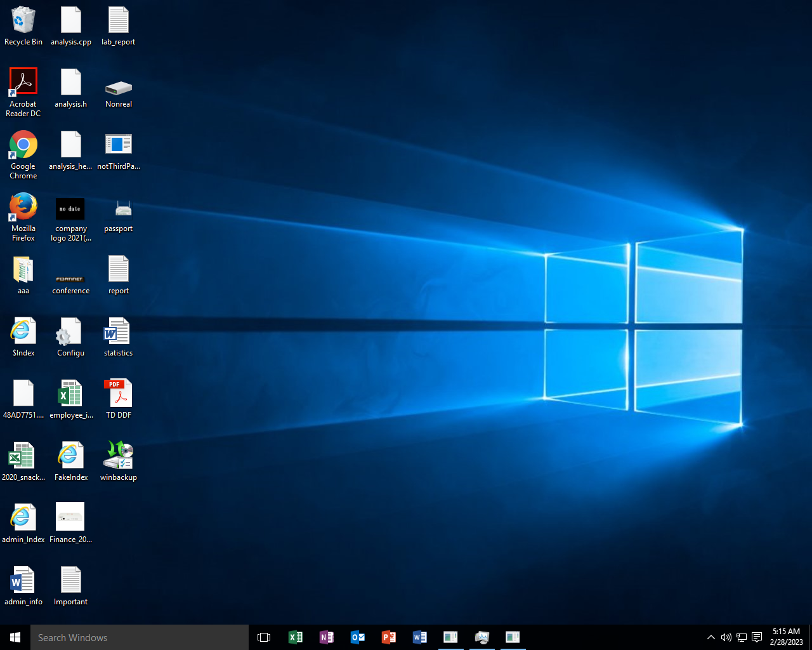Viewport: 812px width, 650px height.
Task: Select the Configu settings file icon
Action: [x=71, y=337]
